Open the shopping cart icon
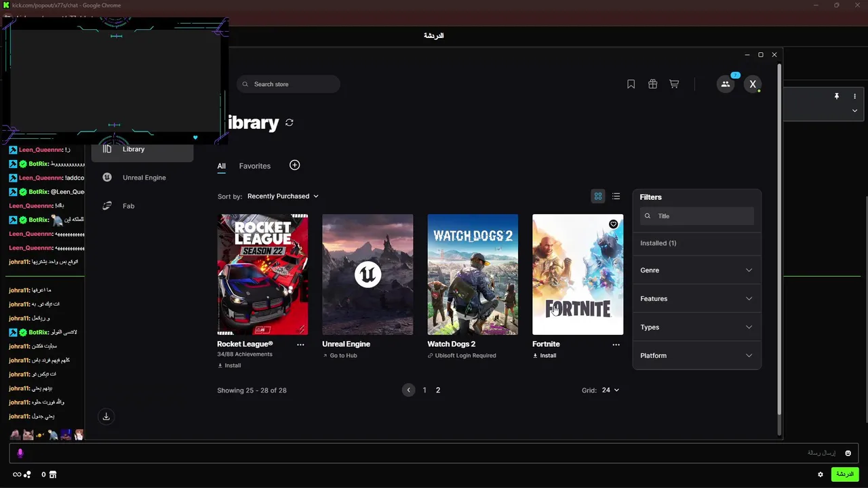The width and height of the screenshot is (868, 488). click(x=674, y=84)
